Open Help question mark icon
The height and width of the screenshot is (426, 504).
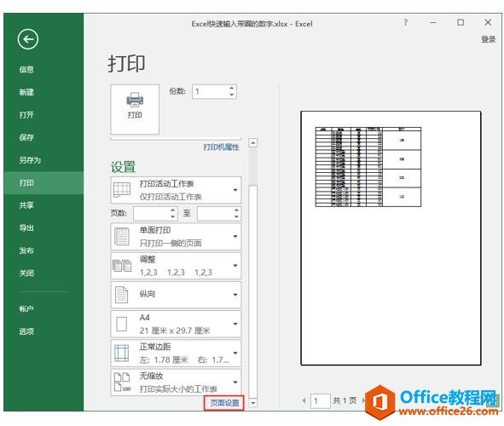point(406,22)
